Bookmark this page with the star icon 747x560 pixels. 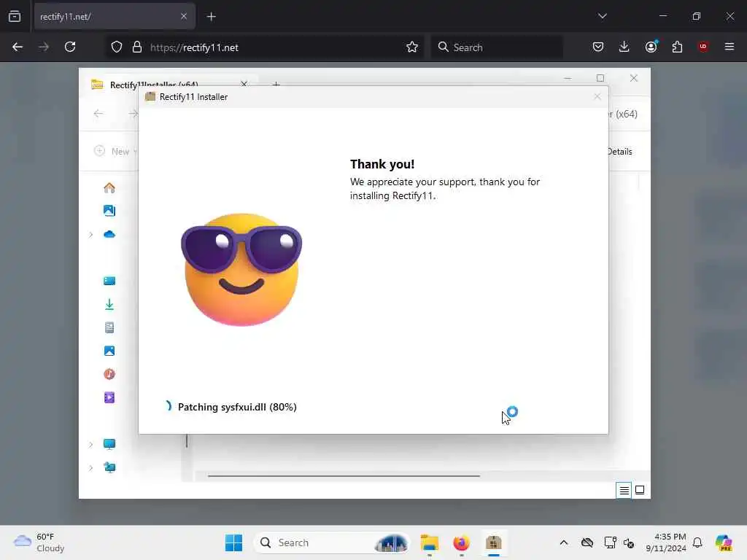412,47
